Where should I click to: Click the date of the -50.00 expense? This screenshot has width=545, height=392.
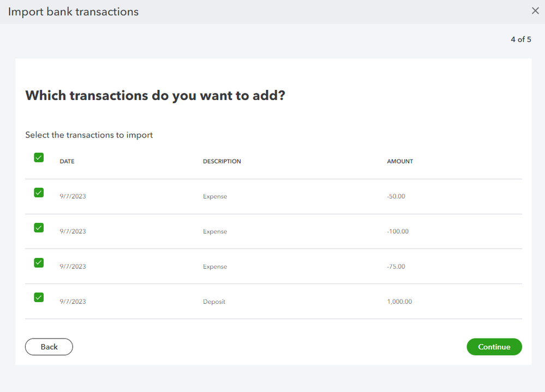click(73, 196)
